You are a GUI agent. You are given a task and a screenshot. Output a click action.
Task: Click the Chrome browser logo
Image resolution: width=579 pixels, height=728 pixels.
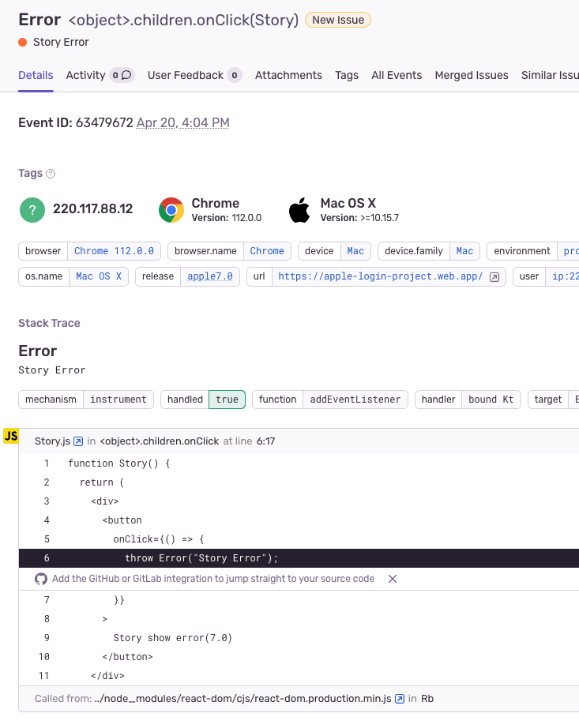click(x=171, y=210)
